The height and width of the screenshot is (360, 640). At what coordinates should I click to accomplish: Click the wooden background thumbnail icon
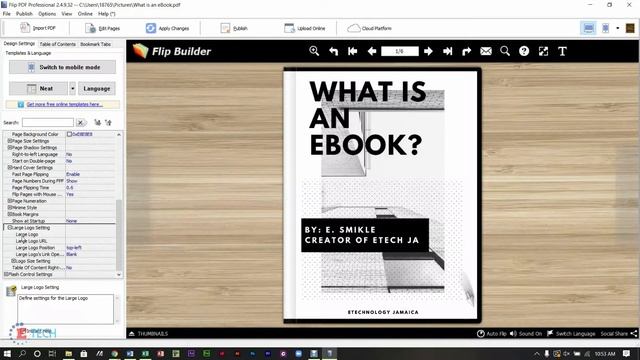630,28
